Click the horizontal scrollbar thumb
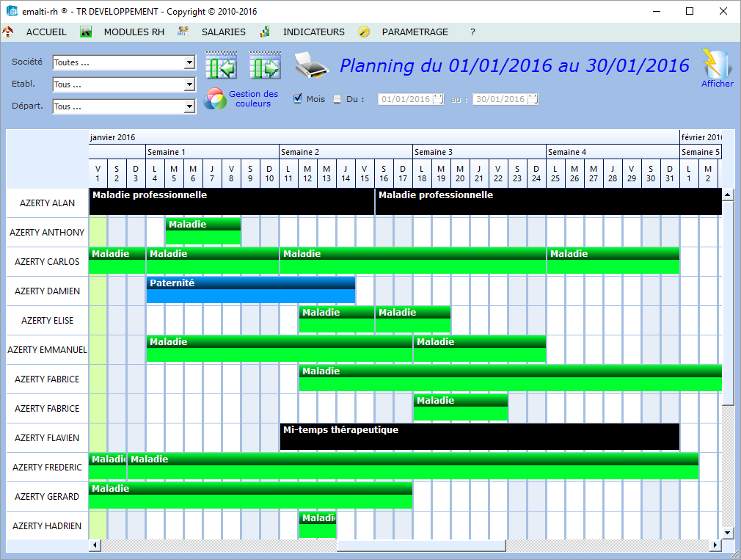 click(x=421, y=545)
